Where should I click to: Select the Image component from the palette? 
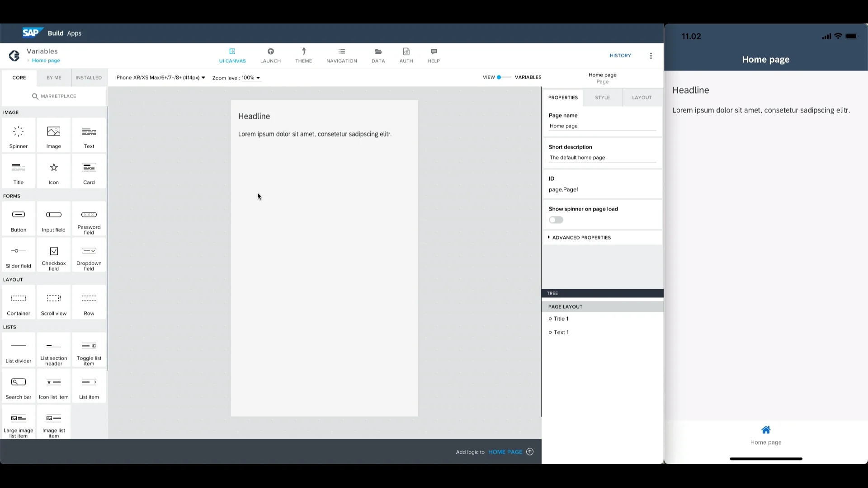click(53, 135)
